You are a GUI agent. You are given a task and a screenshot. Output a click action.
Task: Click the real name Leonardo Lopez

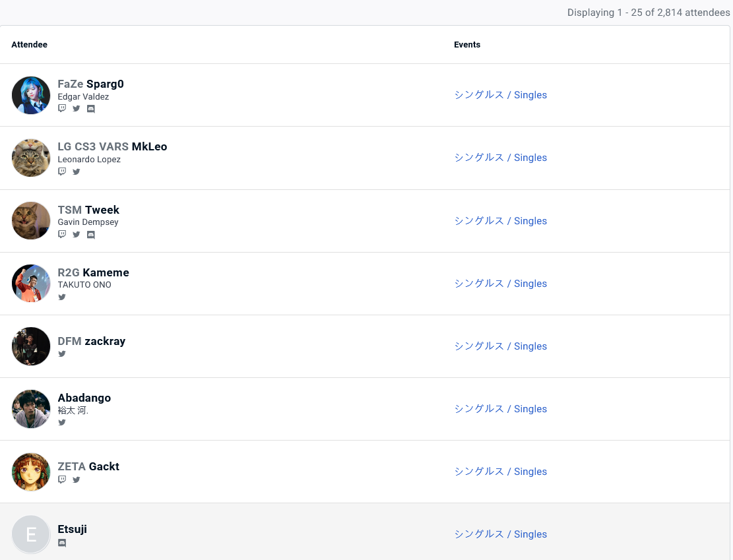pyautogui.click(x=89, y=160)
